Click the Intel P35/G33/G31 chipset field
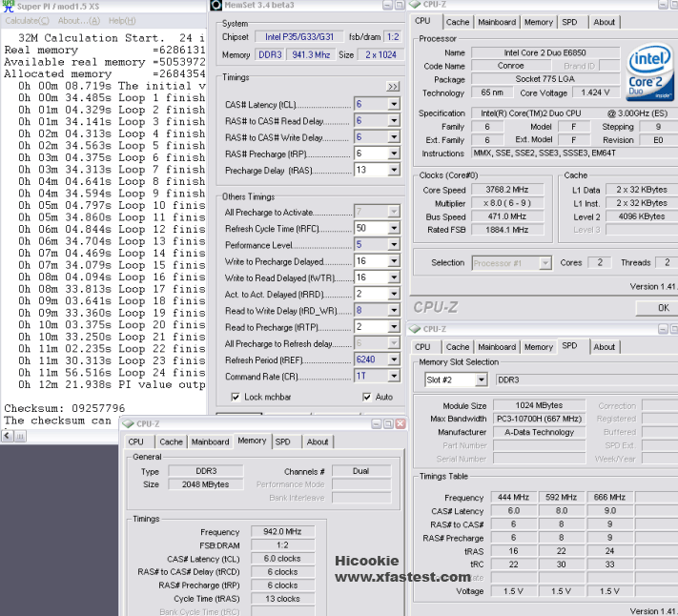Screen dimensions: 678x616 (299, 37)
